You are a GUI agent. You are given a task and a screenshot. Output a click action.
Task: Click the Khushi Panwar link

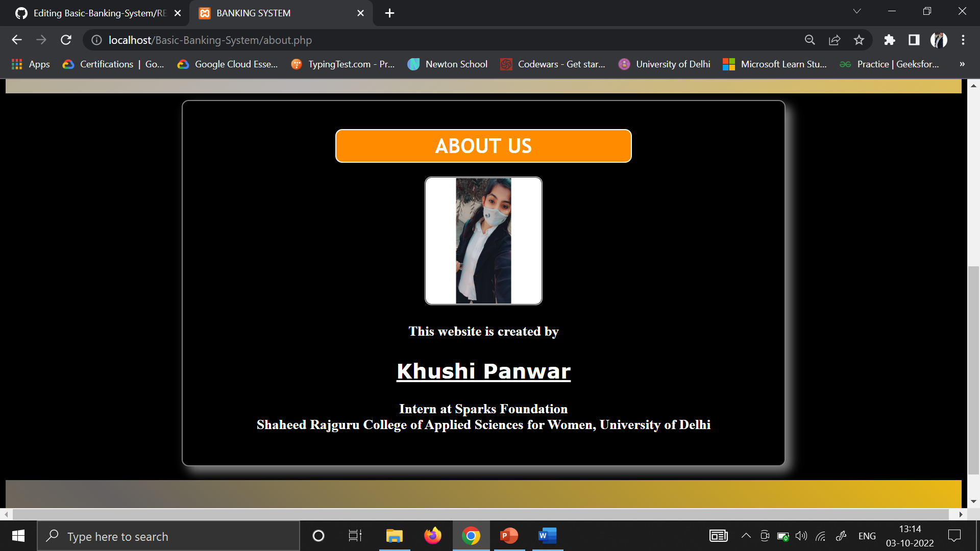coord(483,371)
